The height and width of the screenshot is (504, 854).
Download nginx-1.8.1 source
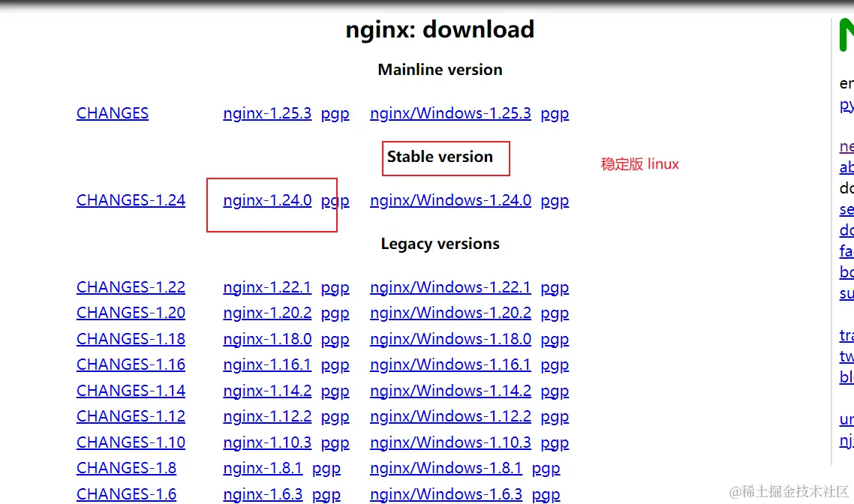pos(263,467)
